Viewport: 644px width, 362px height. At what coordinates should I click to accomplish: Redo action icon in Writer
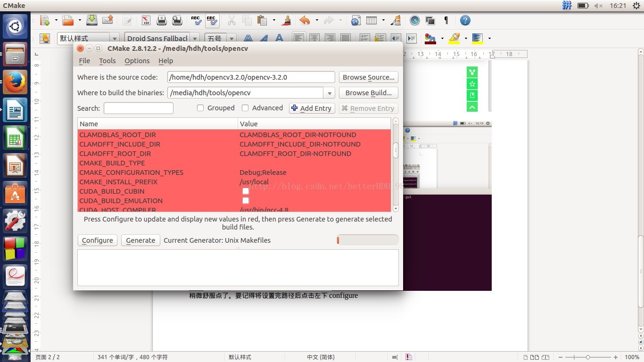(329, 20)
